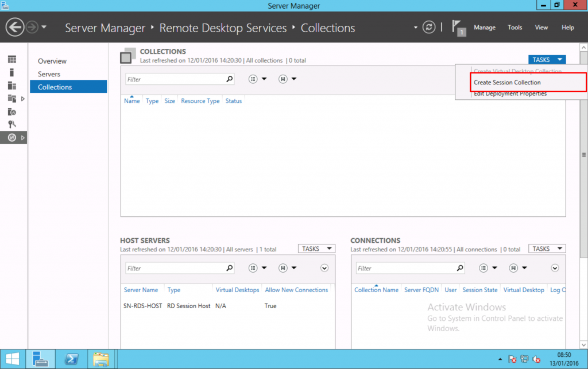588x369 pixels.
Task: Click the search magnifier in Collections filter
Action: [x=230, y=79]
